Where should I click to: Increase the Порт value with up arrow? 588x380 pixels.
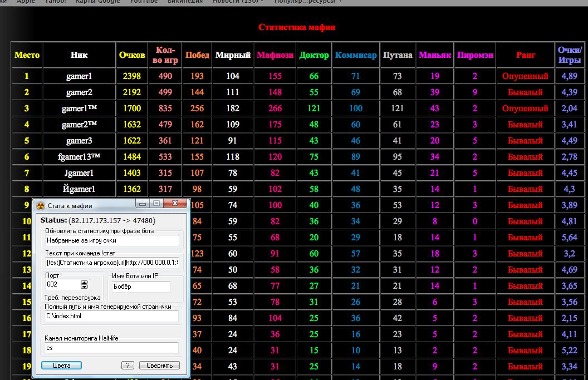click(85, 283)
